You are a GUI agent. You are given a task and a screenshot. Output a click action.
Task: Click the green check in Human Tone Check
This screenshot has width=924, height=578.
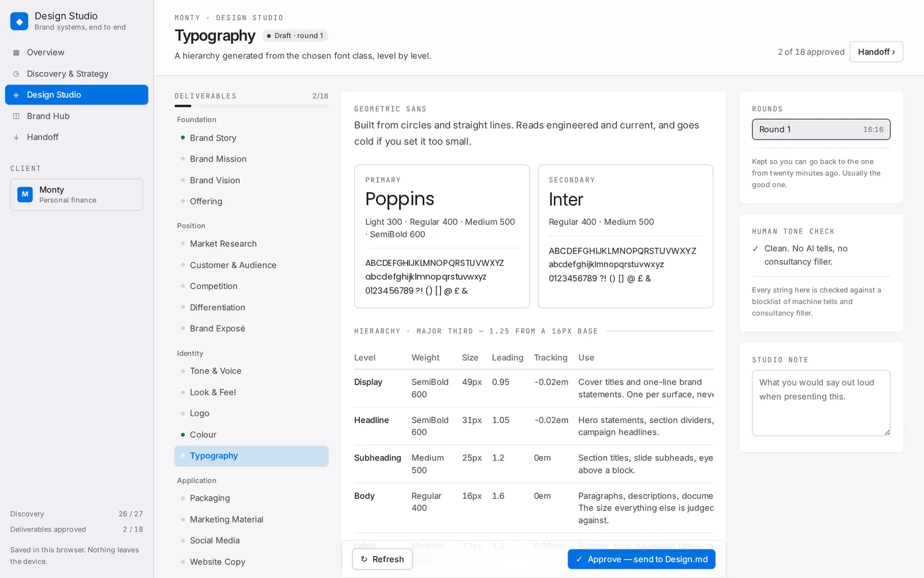click(755, 249)
